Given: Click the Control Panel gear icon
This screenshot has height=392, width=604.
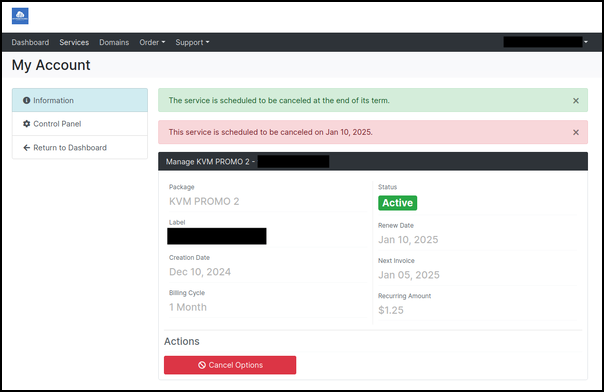Looking at the screenshot, I should click(x=26, y=124).
